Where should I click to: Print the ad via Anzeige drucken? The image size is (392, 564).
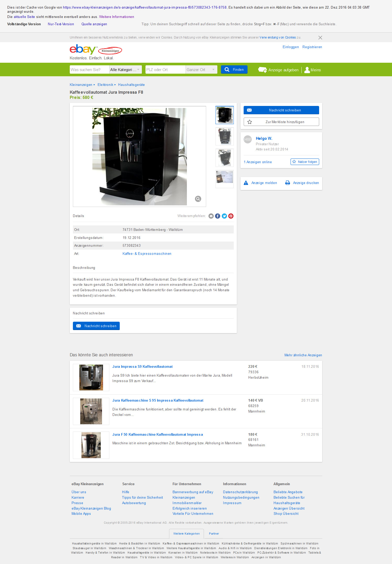pos(302,183)
